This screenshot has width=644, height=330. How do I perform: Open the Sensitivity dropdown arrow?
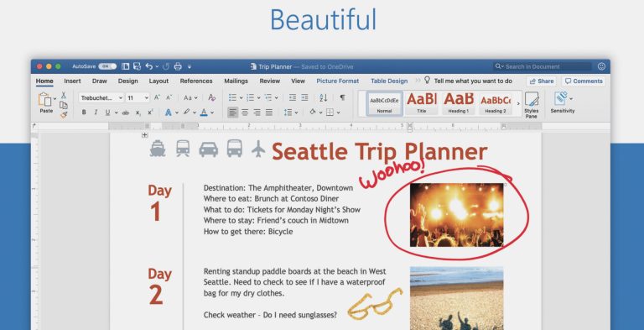pyautogui.click(x=571, y=99)
